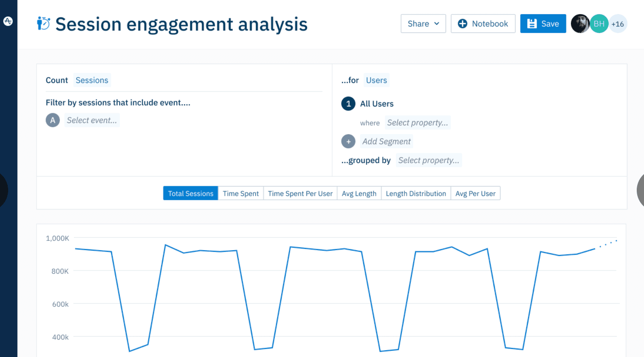Open the BH collaborator avatar
The width and height of the screenshot is (644, 357).
coord(599,24)
